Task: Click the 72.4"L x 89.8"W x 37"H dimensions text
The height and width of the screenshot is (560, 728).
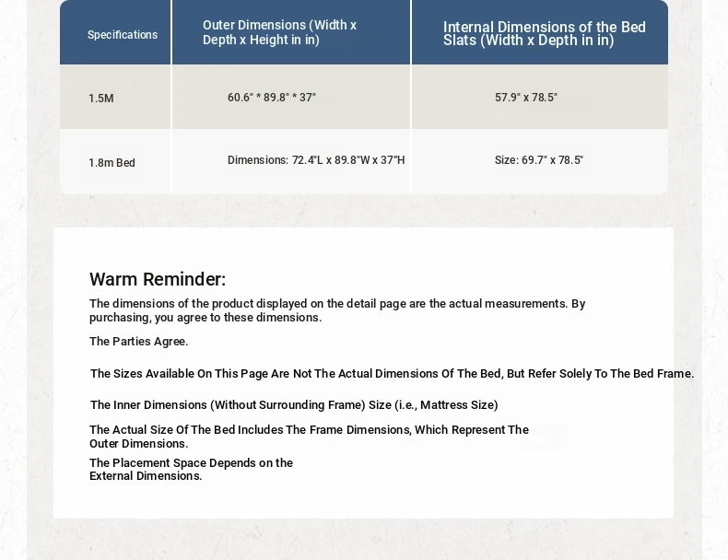Action: point(316,160)
